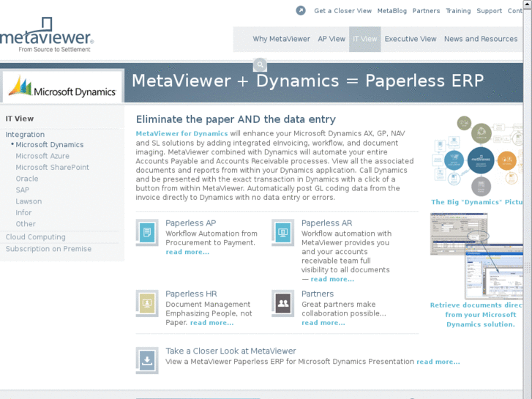
Task: Open the News and Resources menu
Action: tap(481, 39)
